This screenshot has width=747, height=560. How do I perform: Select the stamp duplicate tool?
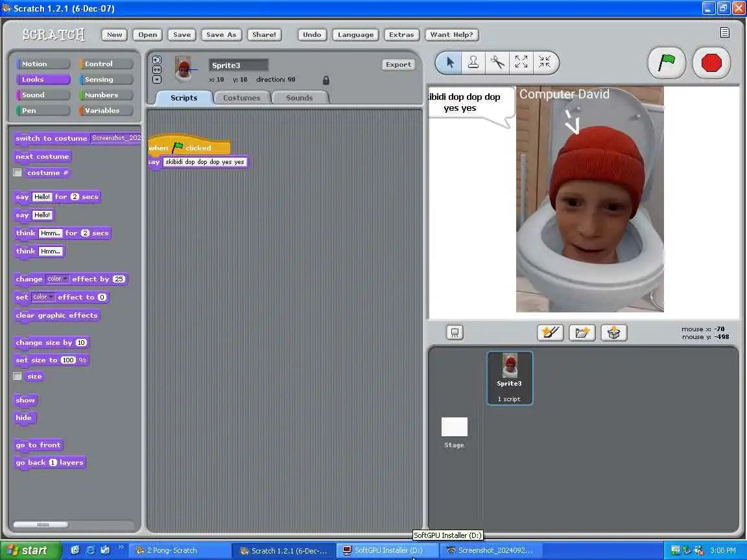click(473, 62)
